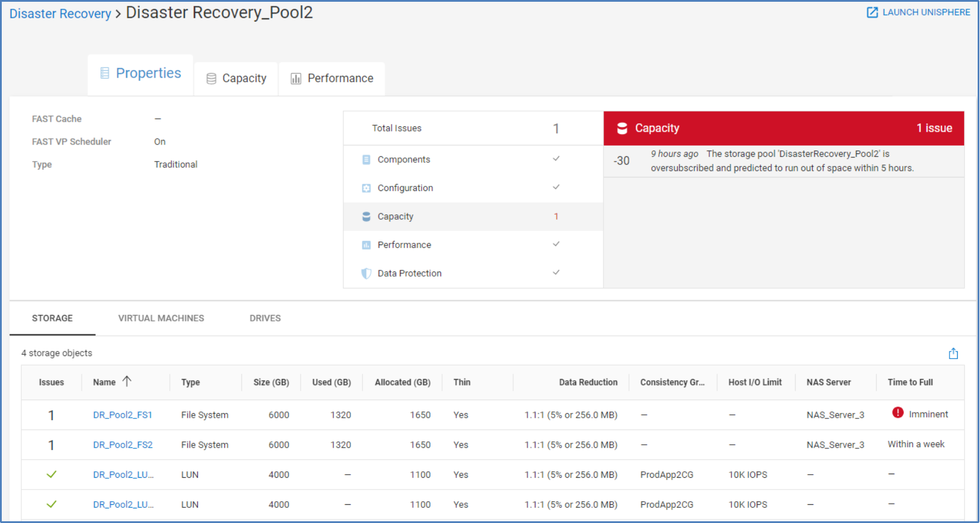980x523 pixels.
Task: Sort by the Type column
Action: [x=190, y=383]
